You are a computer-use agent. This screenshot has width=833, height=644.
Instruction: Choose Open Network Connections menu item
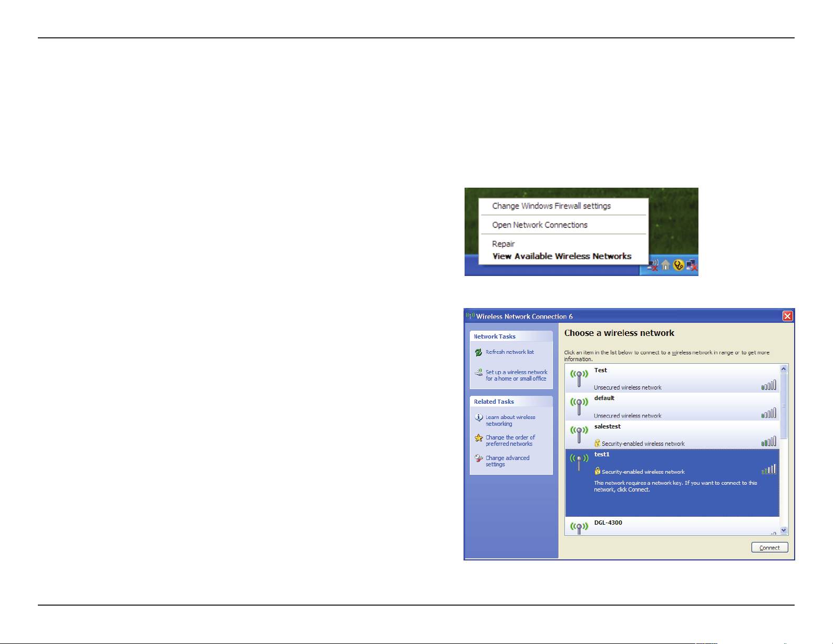[x=540, y=225]
